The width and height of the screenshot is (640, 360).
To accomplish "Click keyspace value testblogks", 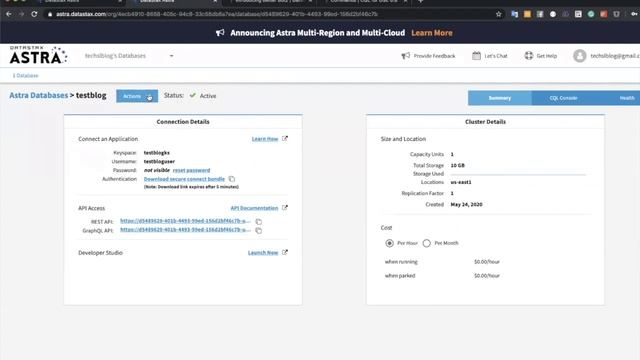I will (x=157, y=153).
